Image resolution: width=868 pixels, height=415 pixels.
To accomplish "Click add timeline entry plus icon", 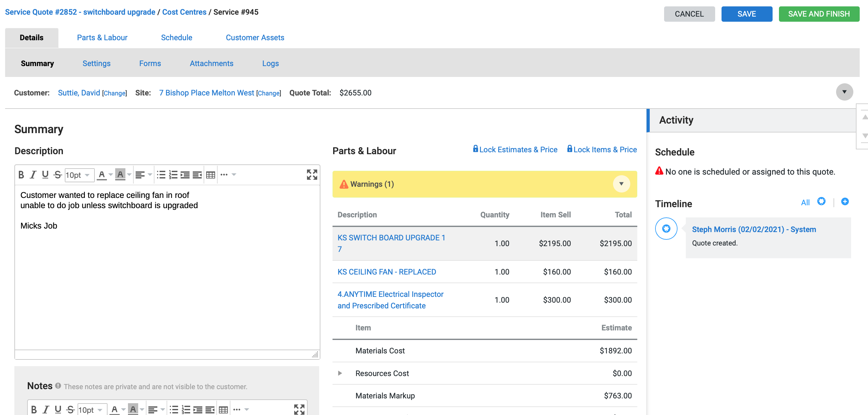I will [x=844, y=202].
